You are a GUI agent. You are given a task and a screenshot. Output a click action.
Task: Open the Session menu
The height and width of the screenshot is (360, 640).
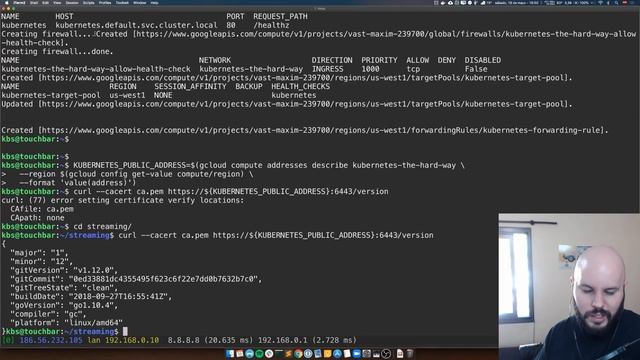(72, 3)
